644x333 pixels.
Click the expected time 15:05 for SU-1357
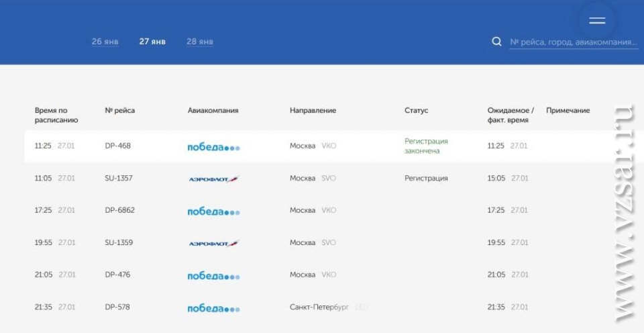click(x=496, y=179)
